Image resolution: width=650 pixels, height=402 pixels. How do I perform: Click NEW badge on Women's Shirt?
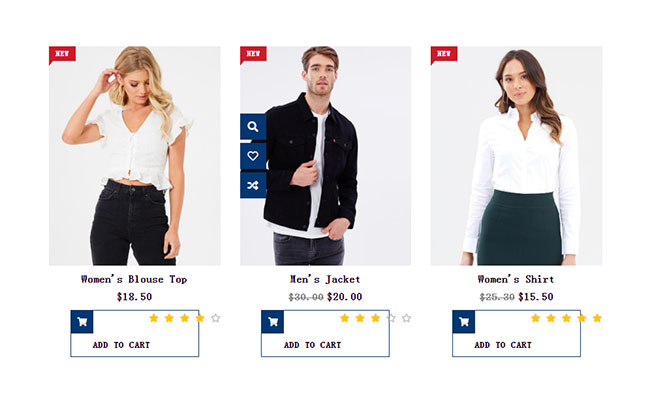click(x=443, y=53)
